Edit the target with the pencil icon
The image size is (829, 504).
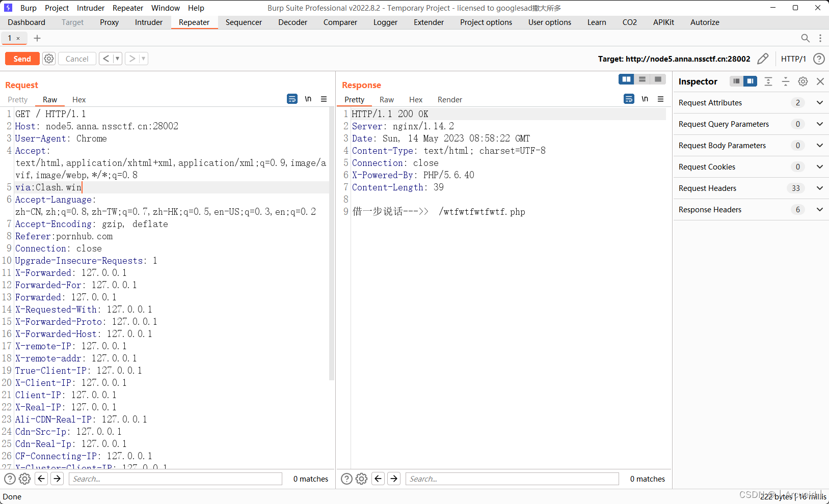pyautogui.click(x=763, y=59)
